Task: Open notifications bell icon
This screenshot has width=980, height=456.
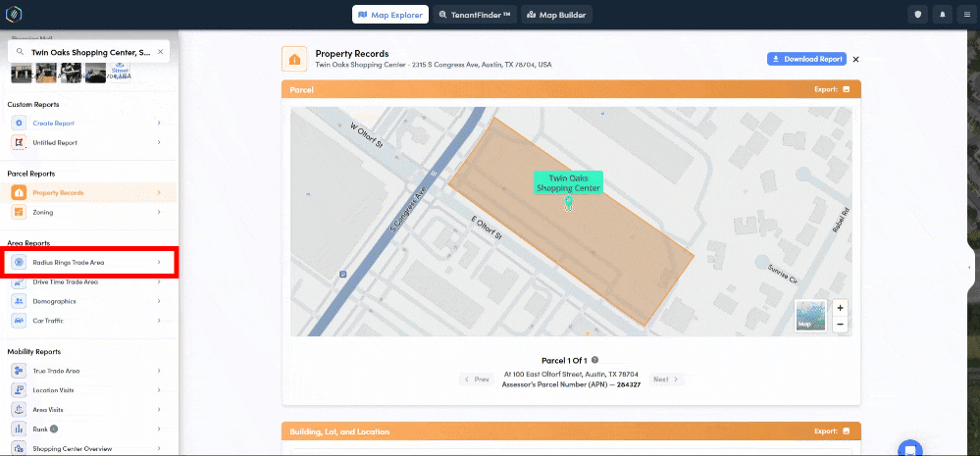Action: pos(943,15)
